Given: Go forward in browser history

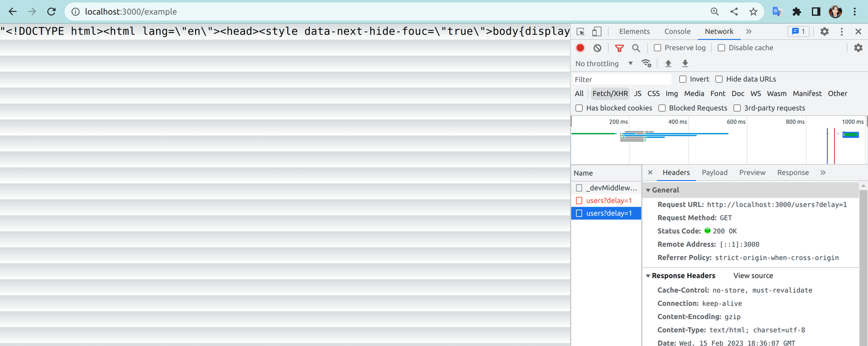Looking at the screenshot, I should [x=32, y=12].
